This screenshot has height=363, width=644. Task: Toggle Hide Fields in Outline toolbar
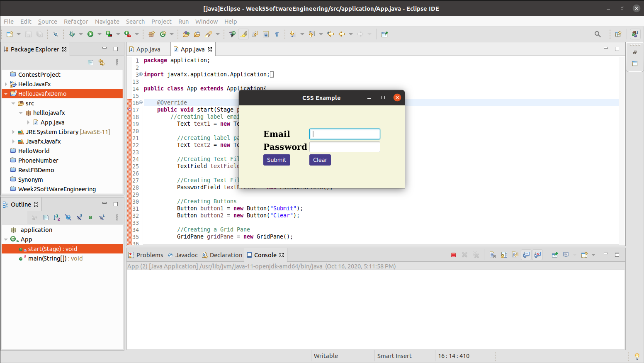click(x=68, y=217)
